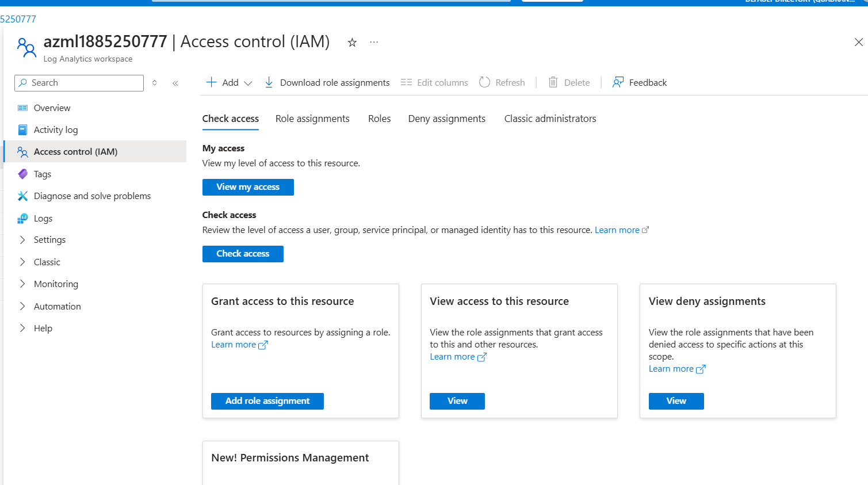The image size is (868, 485).
Task: Open the ellipsis more options menu
Action: (374, 42)
